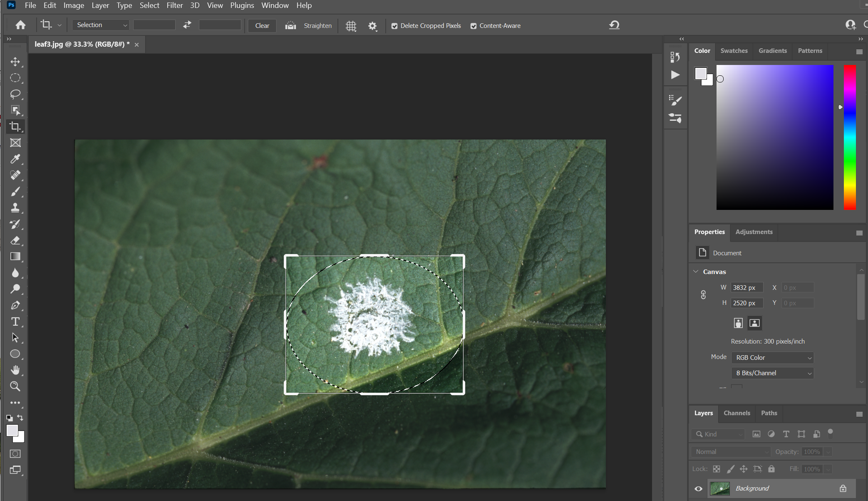Click the hue spectrum slider bar
868x501 pixels.
[x=850, y=137]
